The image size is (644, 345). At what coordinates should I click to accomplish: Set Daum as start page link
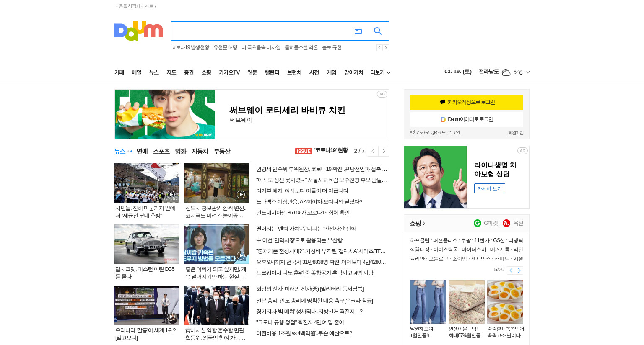(x=135, y=6)
